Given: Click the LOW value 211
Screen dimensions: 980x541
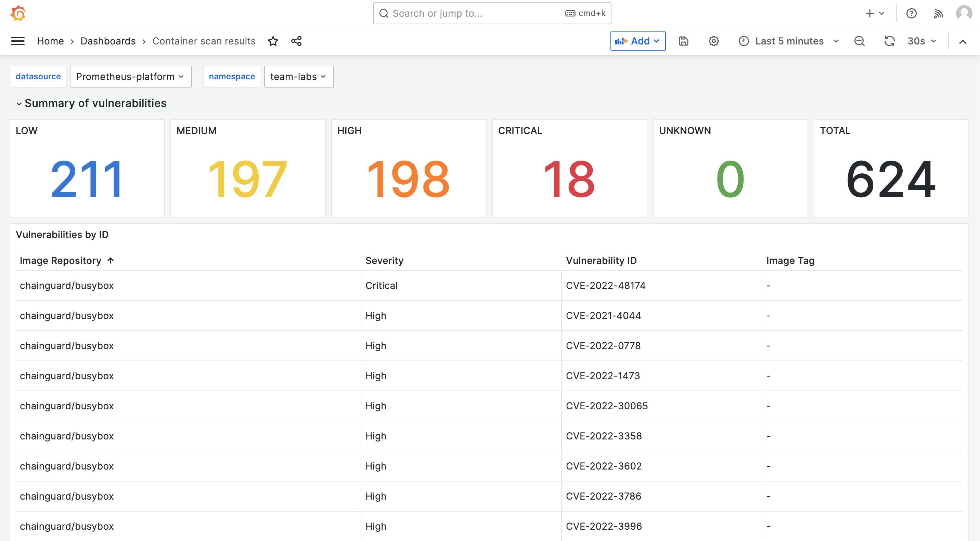Looking at the screenshot, I should [x=87, y=179].
